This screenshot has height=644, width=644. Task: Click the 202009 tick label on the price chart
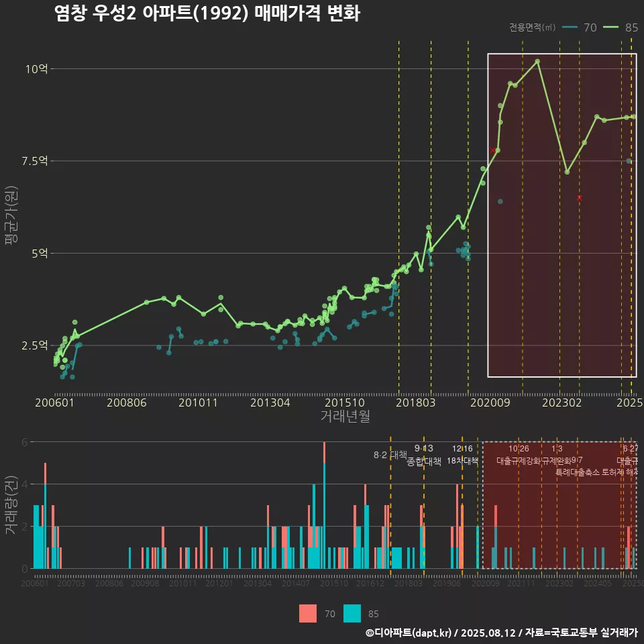click(x=490, y=402)
